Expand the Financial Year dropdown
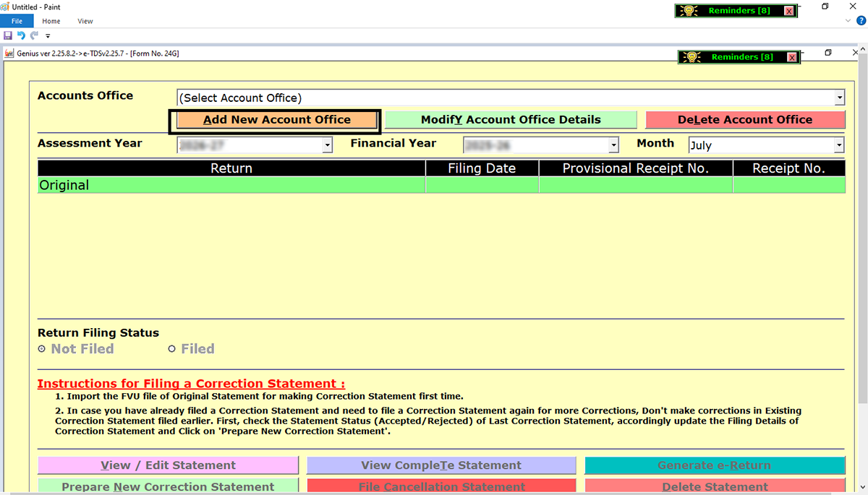 (x=613, y=145)
